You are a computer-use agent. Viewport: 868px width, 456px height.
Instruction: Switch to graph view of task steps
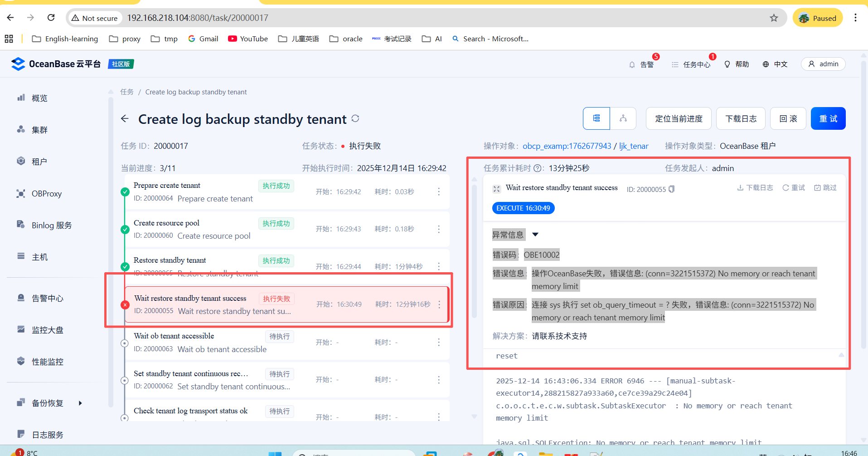click(x=623, y=118)
